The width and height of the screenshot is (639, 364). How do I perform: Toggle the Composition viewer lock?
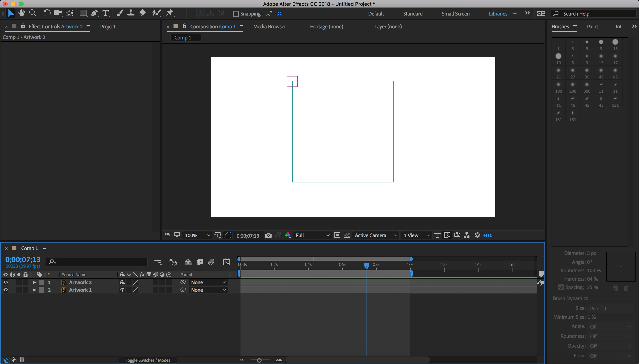tap(185, 26)
